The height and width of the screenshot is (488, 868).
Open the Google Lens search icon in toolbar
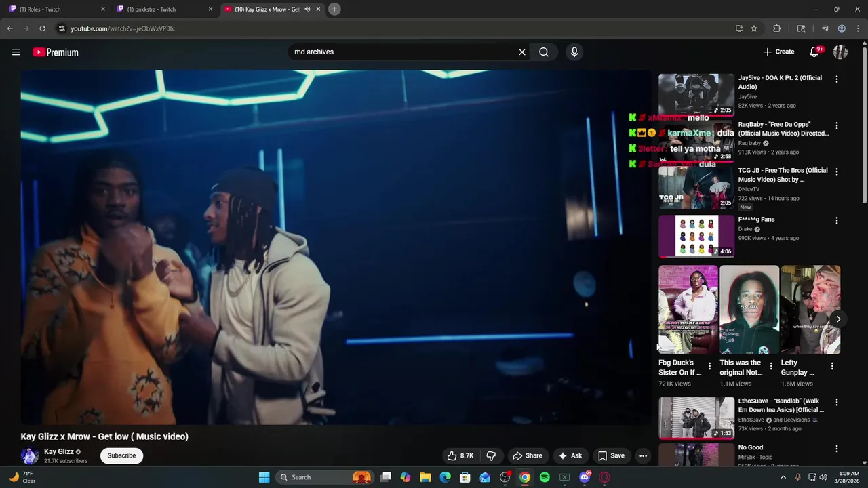pos(801,28)
